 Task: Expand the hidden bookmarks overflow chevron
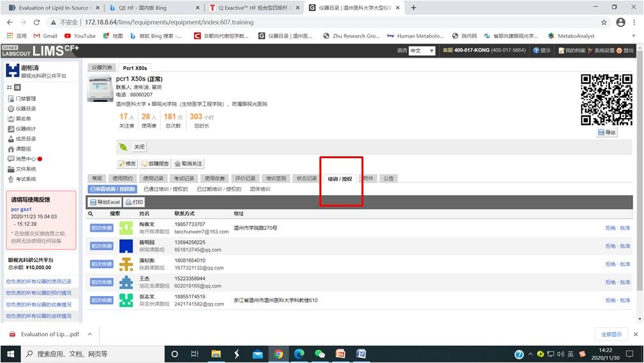point(633,36)
